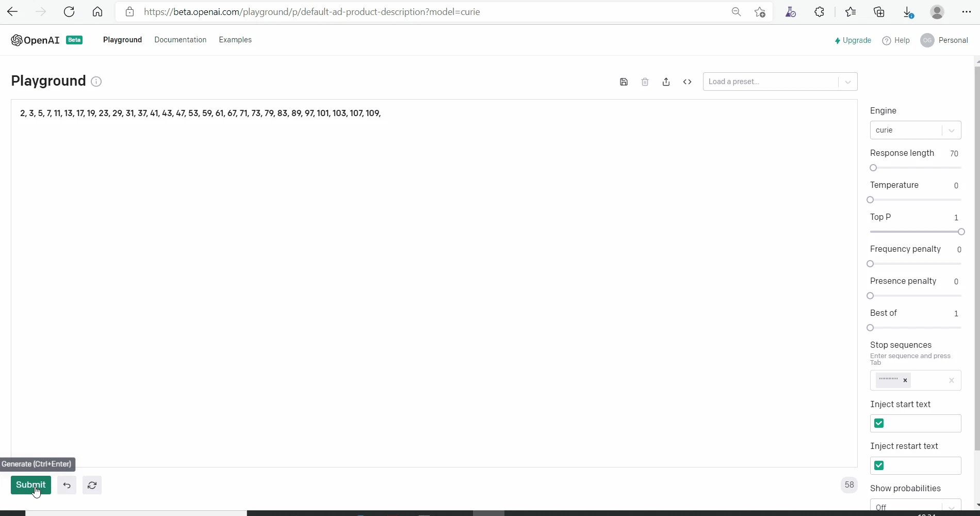
Task: Toggle the Inject restart text checkbox
Action: 879,465
